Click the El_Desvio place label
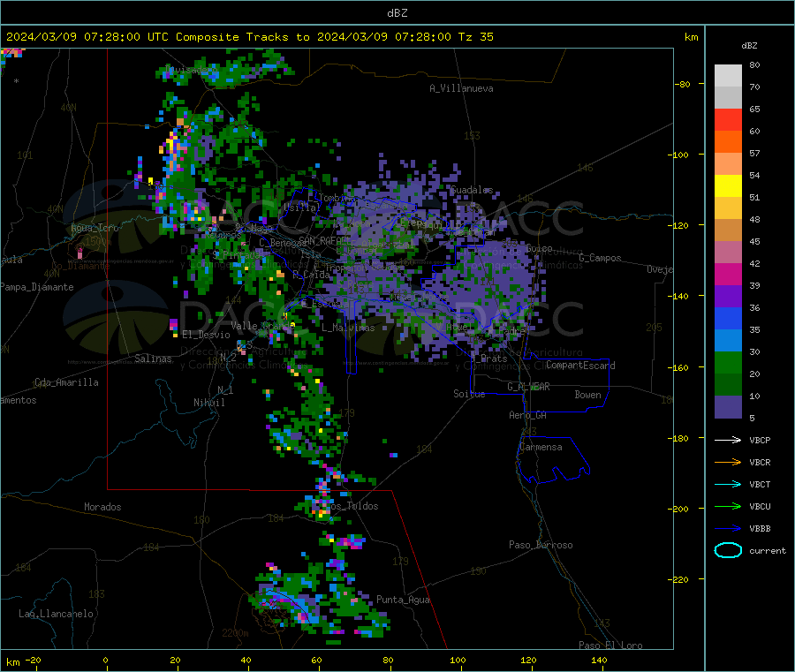Image resolution: width=795 pixels, height=672 pixels. (206, 335)
